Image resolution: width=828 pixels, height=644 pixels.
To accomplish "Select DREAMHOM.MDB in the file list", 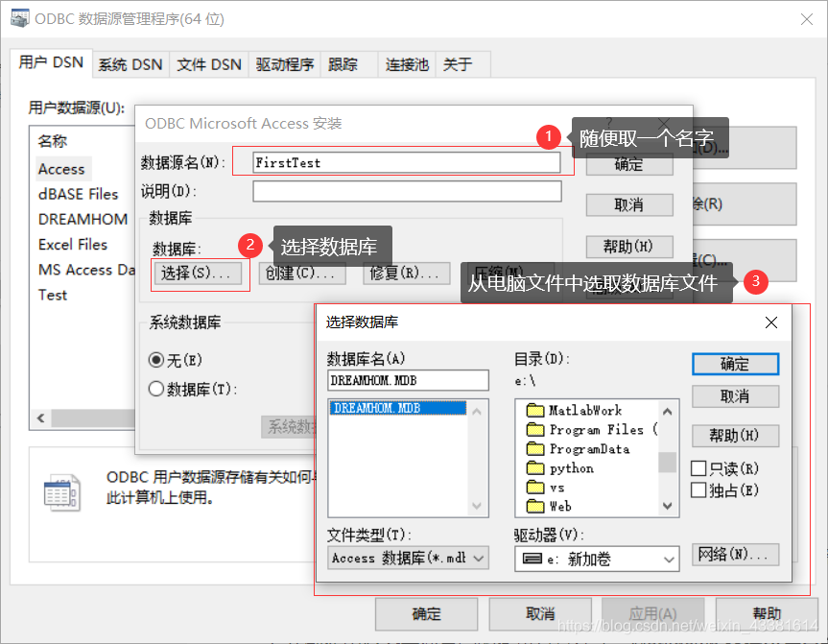I will [398, 408].
